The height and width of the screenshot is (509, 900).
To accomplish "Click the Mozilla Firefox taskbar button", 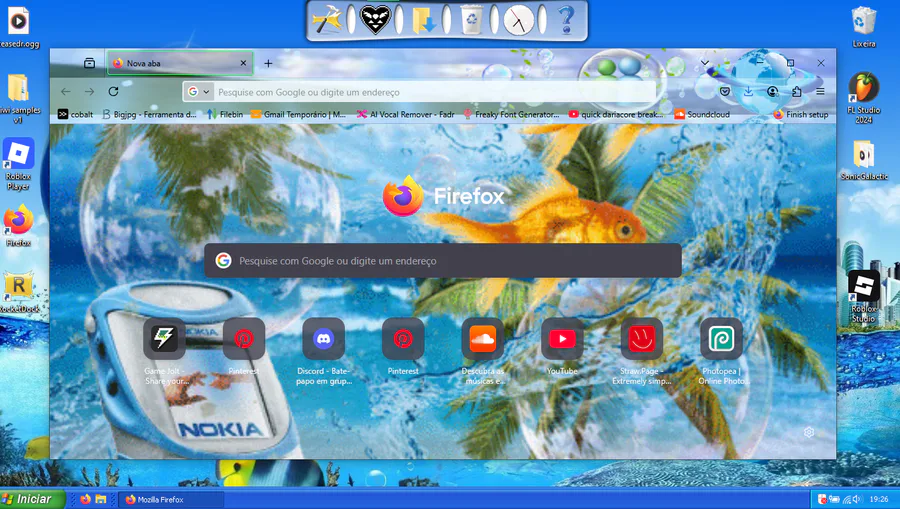I will (x=171, y=500).
